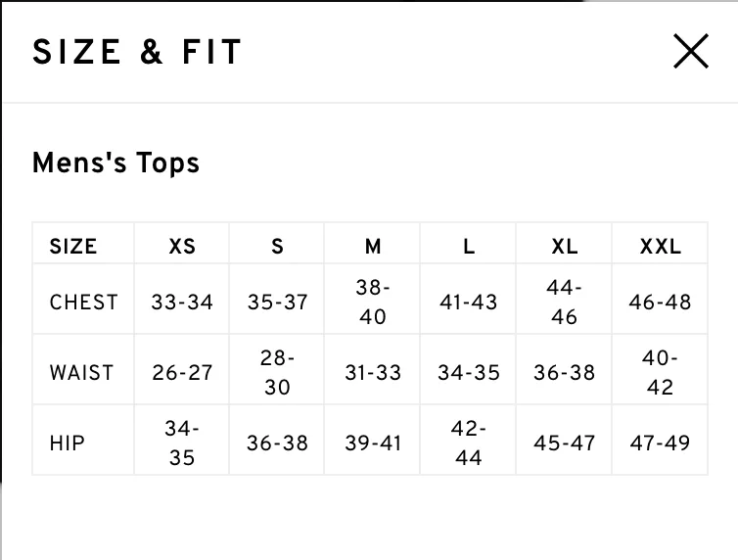Click hip value 47-49 for XXL
Viewport: 738px width, 560px height.
[660, 443]
